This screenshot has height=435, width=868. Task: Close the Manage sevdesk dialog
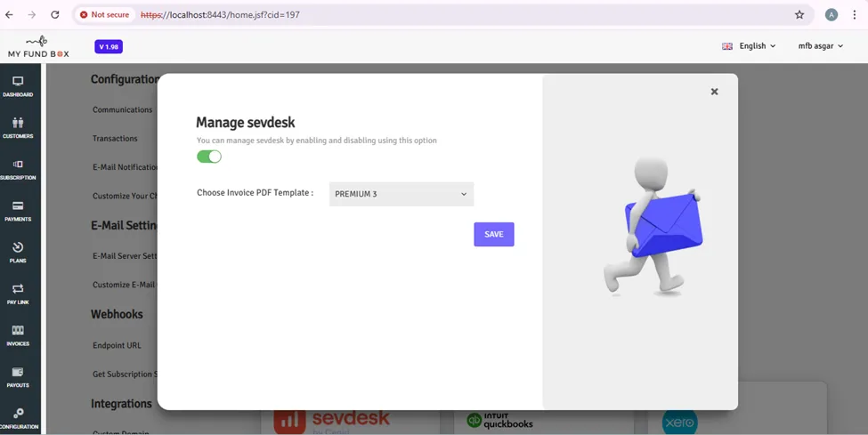click(715, 92)
